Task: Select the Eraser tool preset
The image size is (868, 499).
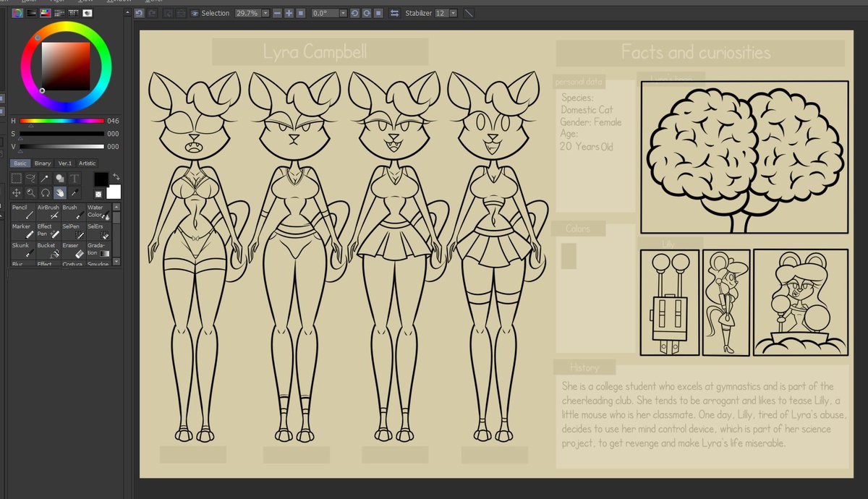Action: pyautogui.click(x=74, y=249)
